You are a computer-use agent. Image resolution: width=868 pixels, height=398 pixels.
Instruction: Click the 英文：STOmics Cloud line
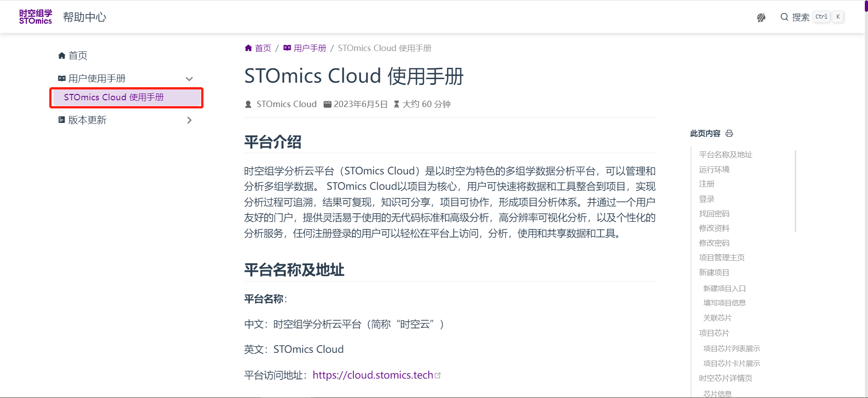click(x=294, y=349)
